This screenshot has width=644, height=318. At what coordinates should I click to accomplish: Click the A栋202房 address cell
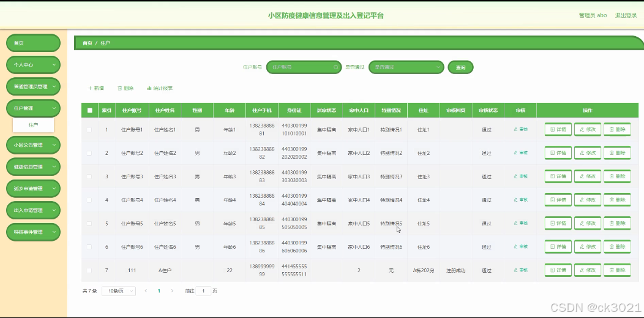424,270
